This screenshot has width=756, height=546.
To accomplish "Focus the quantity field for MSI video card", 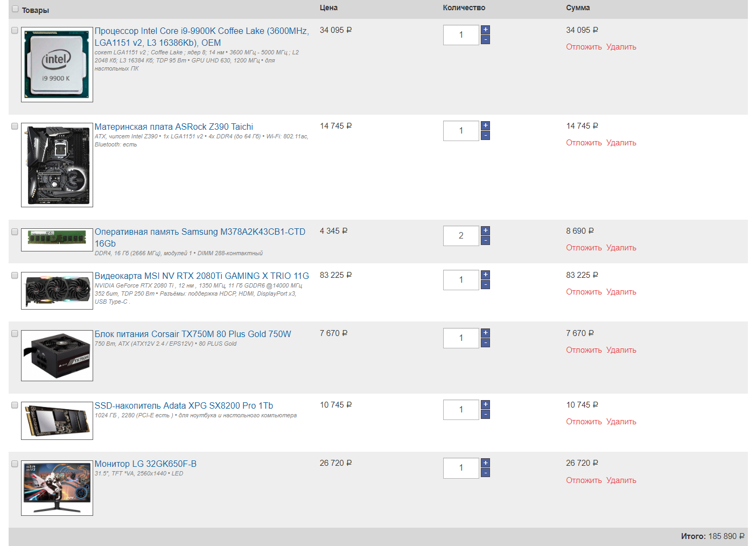I will (x=461, y=280).
